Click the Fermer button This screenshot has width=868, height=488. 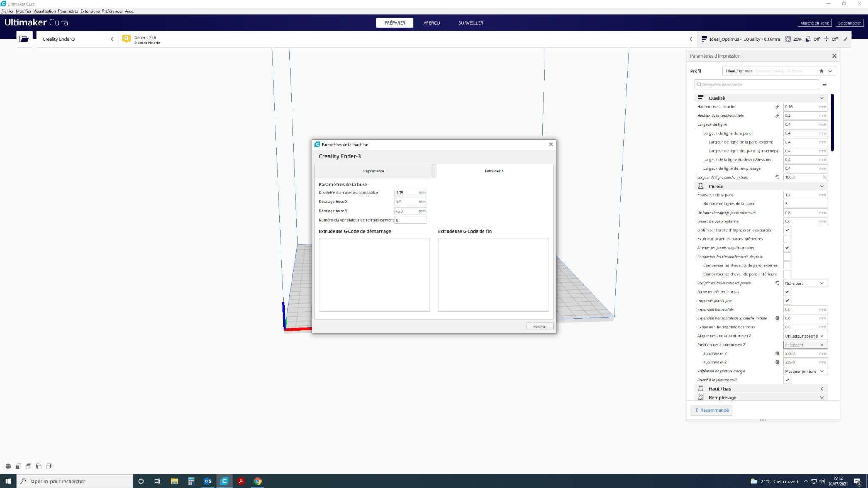pos(540,327)
